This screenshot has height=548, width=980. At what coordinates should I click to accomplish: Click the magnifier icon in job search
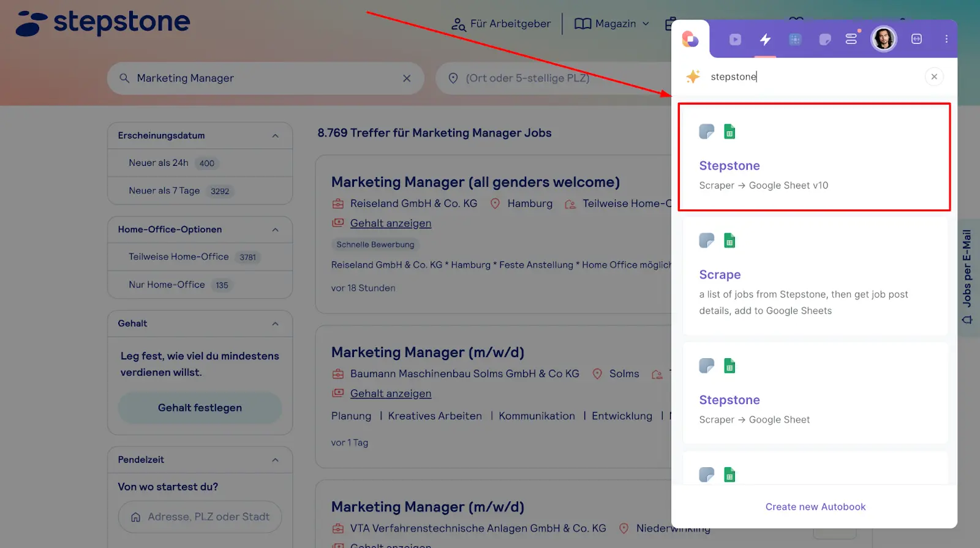click(x=124, y=78)
